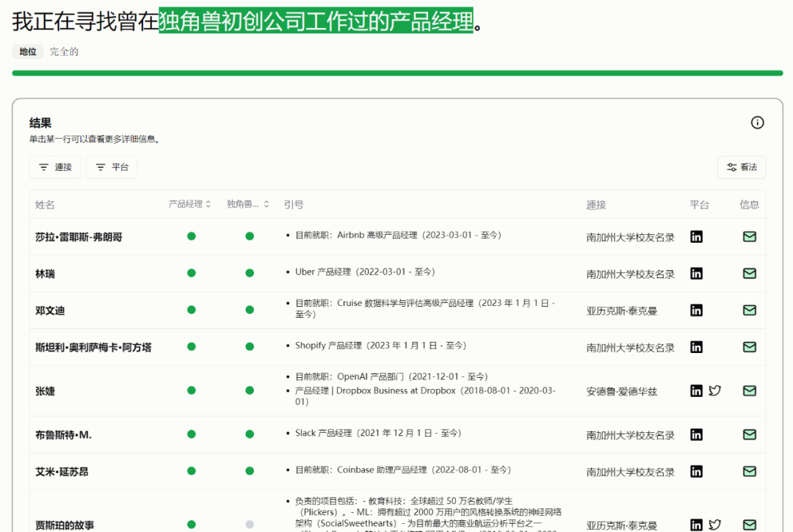Screen dimensions: 793x532
Task: Open row for 斯坦利·奥利萨梅卡·阿方塔
Action: (x=397, y=347)
